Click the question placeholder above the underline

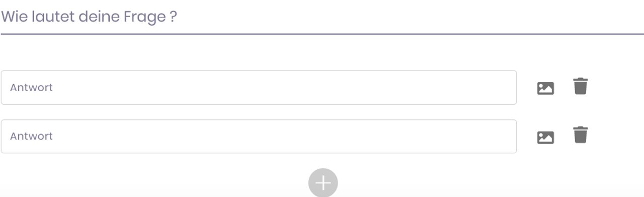click(x=89, y=17)
